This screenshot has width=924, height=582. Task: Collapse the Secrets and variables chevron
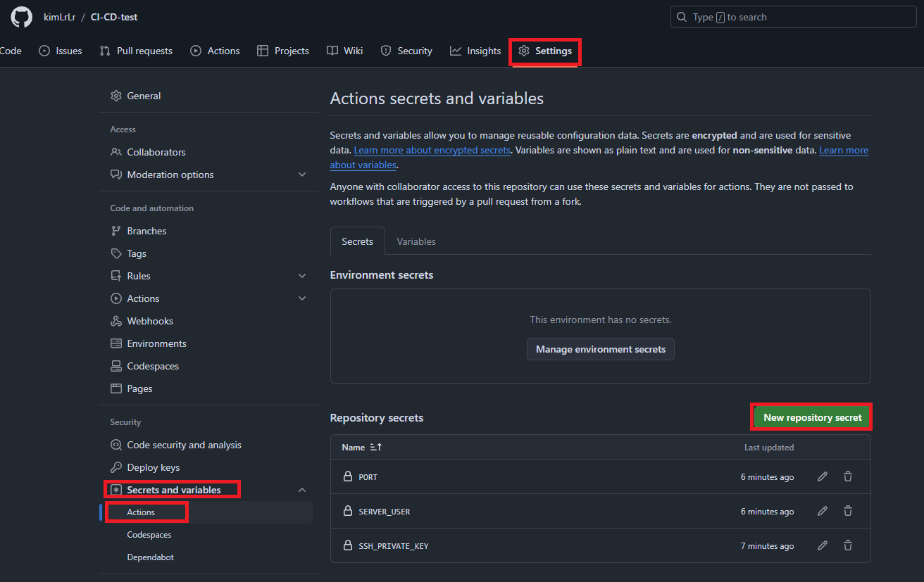302,490
